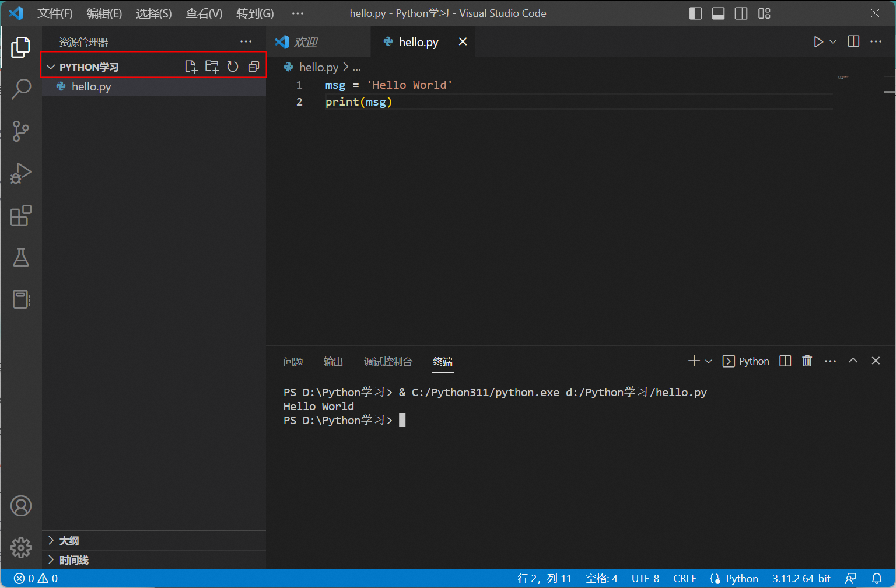Open the 选择(S) menu
896x588 pixels.
[154, 13]
